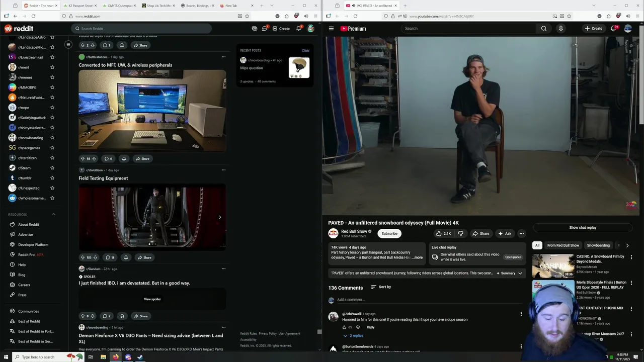Click the Reddit window vertical scrollbar thumb
Image resolution: width=644 pixels, height=362 pixels.
(x=319, y=332)
